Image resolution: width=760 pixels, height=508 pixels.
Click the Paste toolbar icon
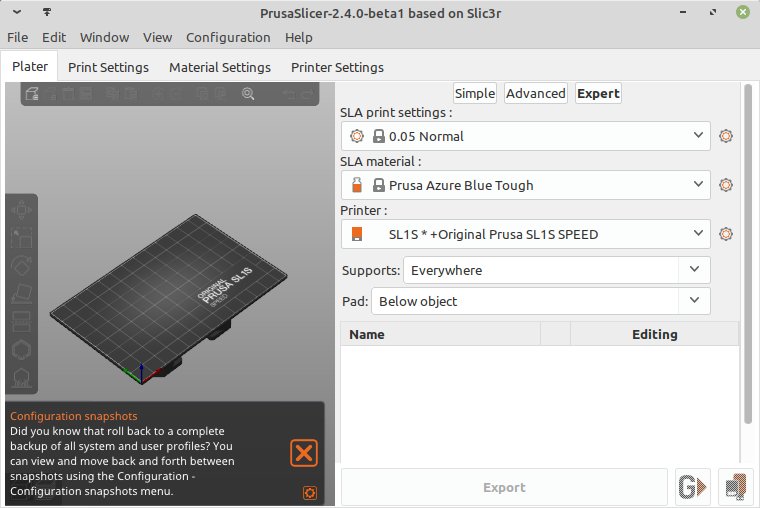(131, 94)
